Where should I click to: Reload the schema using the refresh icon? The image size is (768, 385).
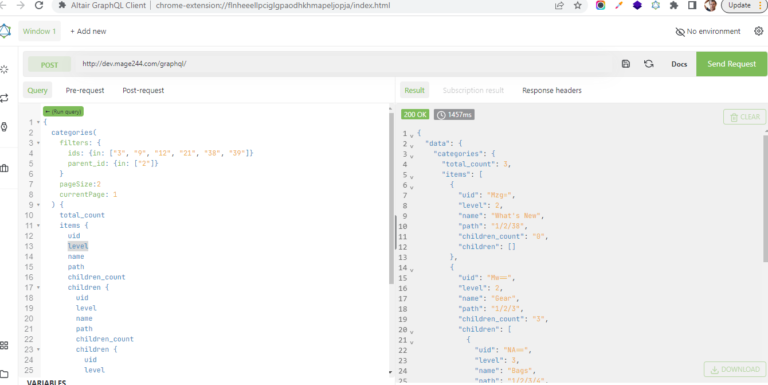pos(649,64)
